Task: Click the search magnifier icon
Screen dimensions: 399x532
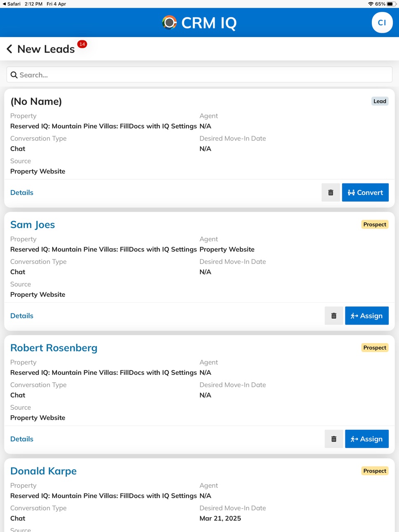Action: [14, 75]
